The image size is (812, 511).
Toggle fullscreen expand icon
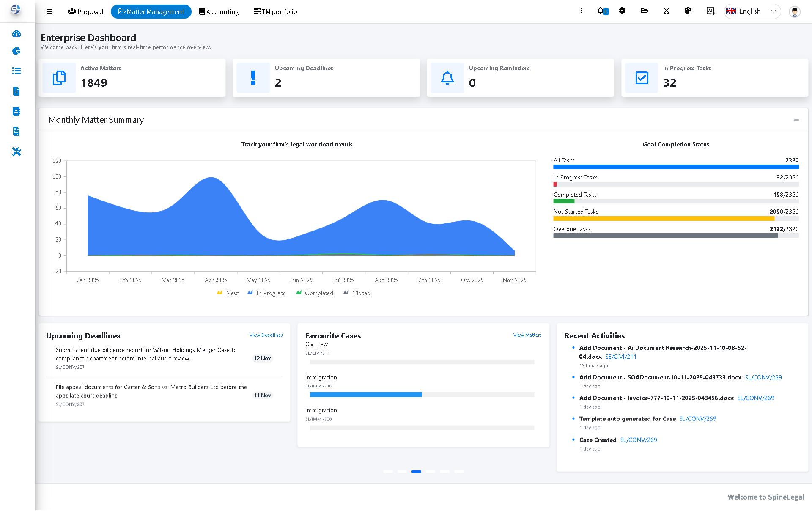(667, 11)
